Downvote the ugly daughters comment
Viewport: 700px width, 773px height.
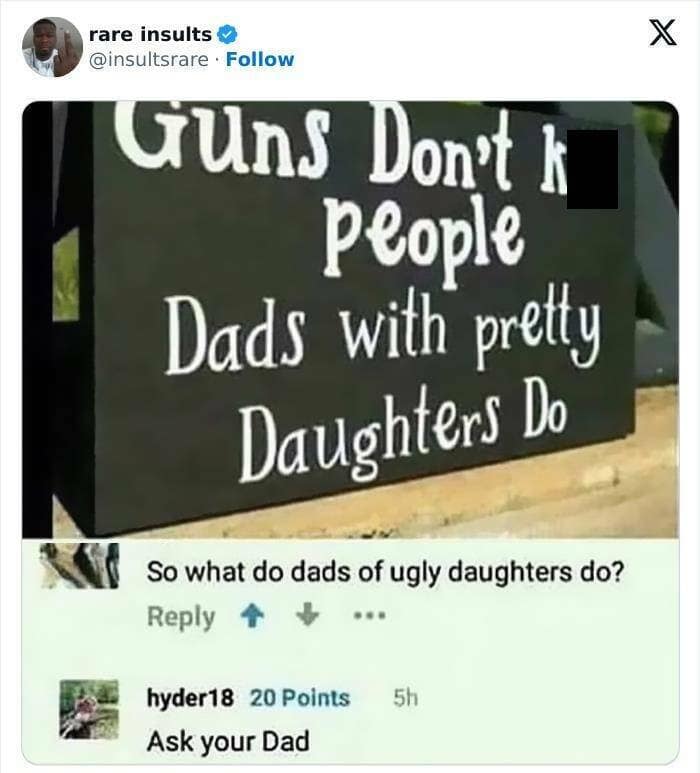(308, 615)
